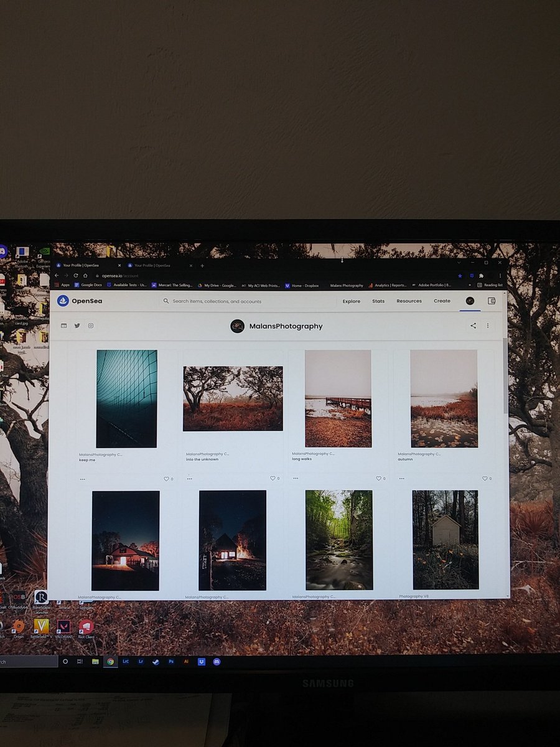Open the 'into the unknown' trees photo
This screenshot has height=747, width=560.
point(233,398)
